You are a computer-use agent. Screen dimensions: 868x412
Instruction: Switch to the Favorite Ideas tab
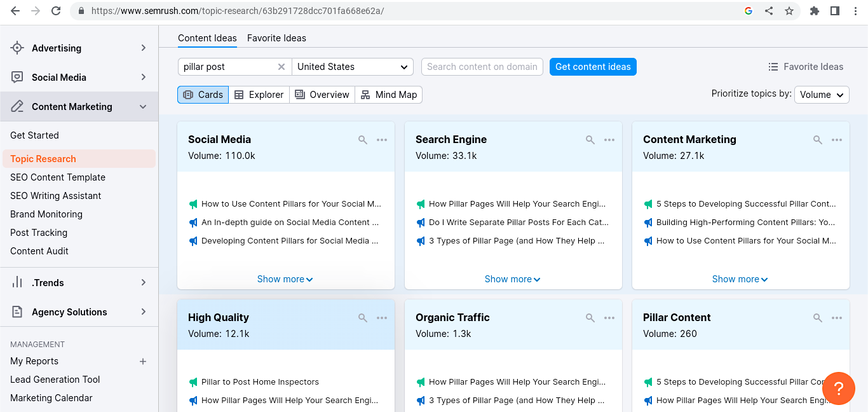[276, 38]
